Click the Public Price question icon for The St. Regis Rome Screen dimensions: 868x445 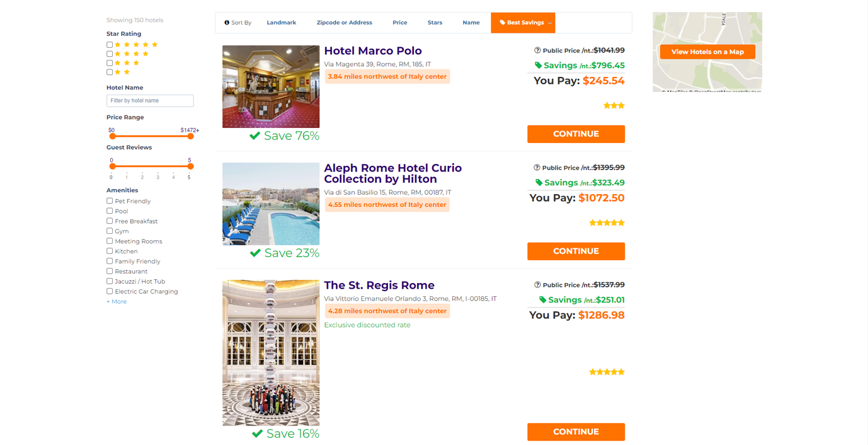pos(537,285)
